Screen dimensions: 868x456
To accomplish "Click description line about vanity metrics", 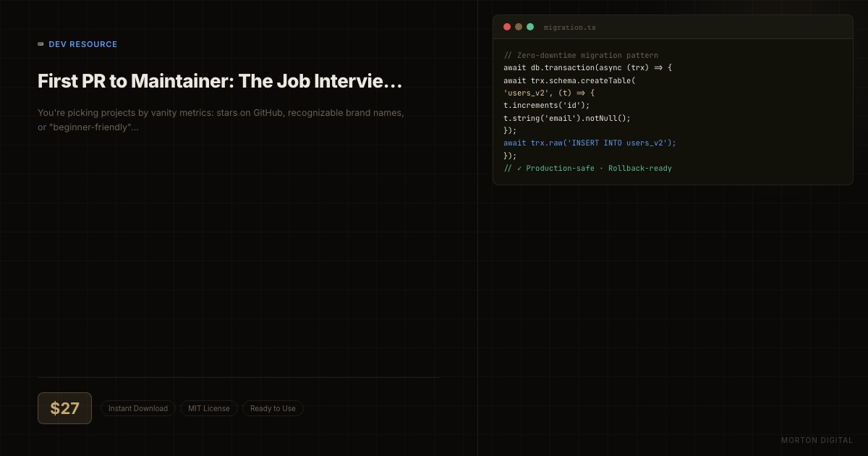I will (x=221, y=113).
